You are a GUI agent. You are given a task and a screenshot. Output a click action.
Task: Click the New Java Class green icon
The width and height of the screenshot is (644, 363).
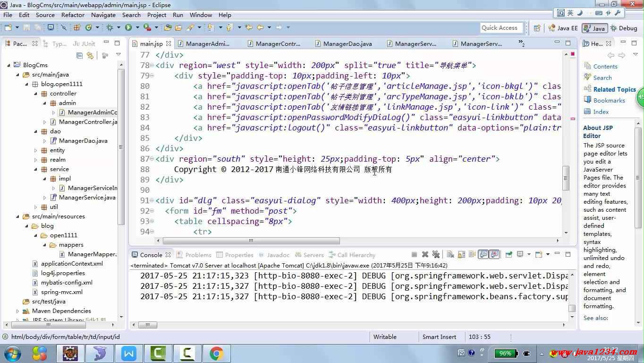(88, 27)
